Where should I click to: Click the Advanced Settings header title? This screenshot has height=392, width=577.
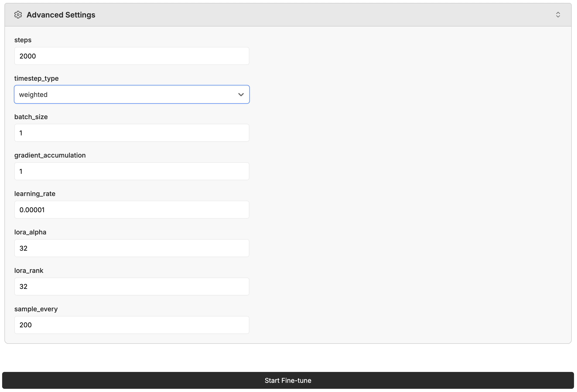click(x=61, y=15)
